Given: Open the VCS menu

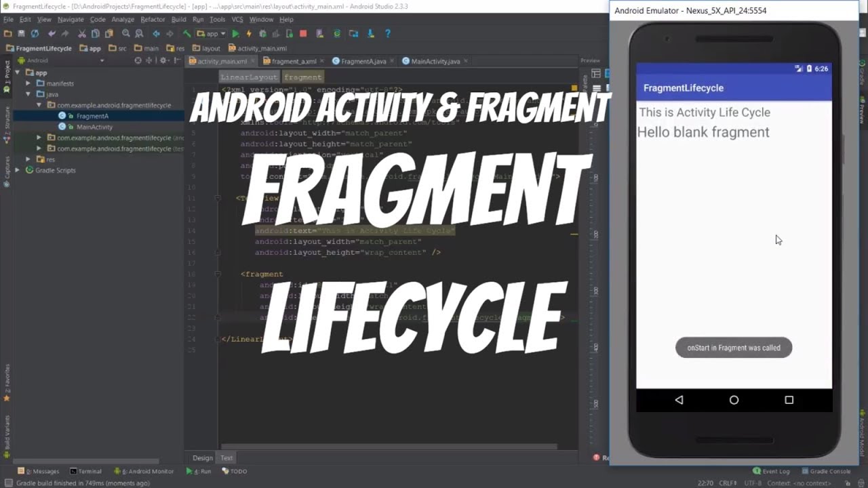Looking at the screenshot, I should point(237,20).
